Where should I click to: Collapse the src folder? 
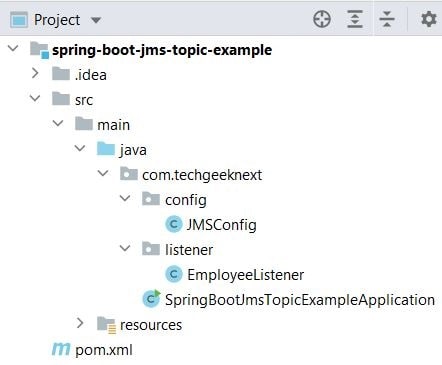tap(35, 98)
